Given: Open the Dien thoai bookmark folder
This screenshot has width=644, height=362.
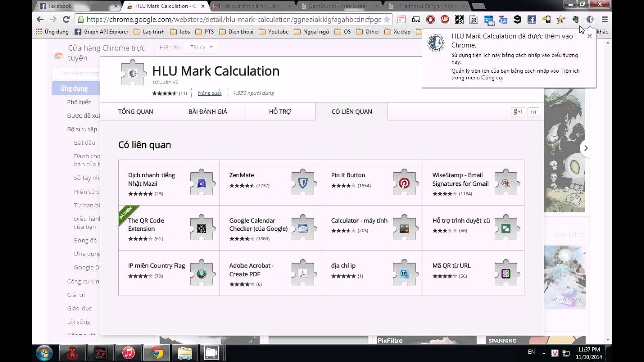Looking at the screenshot, I should click(x=236, y=31).
